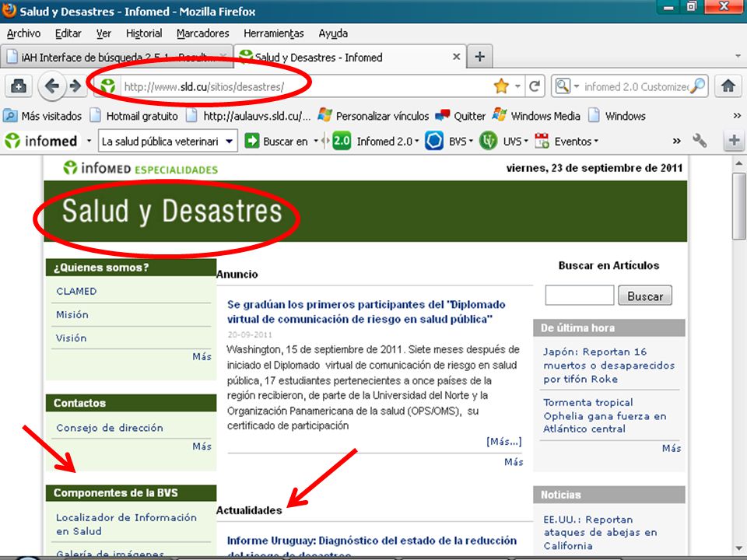The image size is (747, 560).
Task: Click Más under ¿Quienes somos? list
Action: tap(202, 356)
